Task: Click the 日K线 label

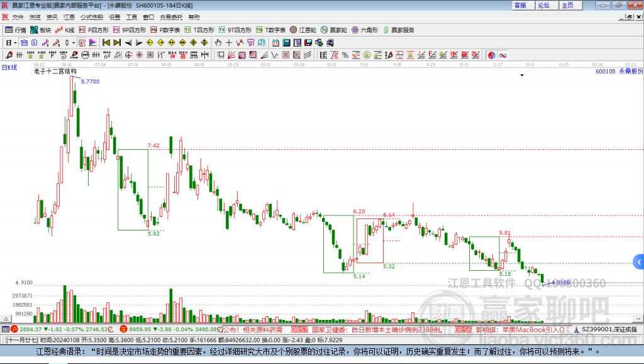Action: tap(9, 67)
